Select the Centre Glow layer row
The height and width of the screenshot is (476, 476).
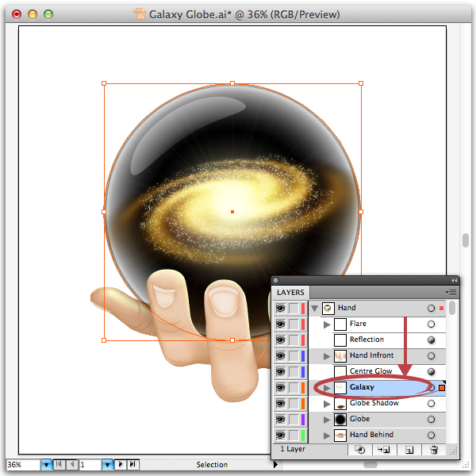pyautogui.click(x=378, y=371)
